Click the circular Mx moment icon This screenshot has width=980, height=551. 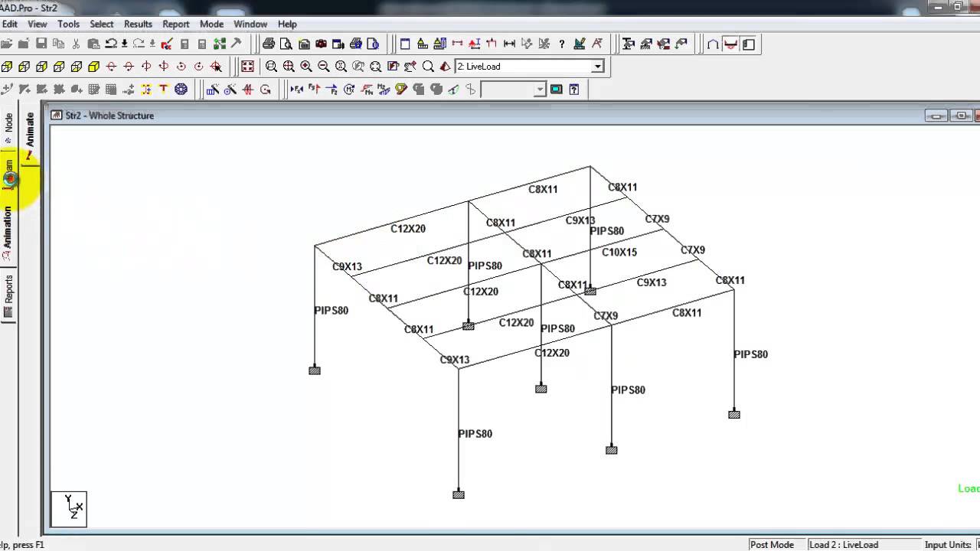click(x=349, y=90)
